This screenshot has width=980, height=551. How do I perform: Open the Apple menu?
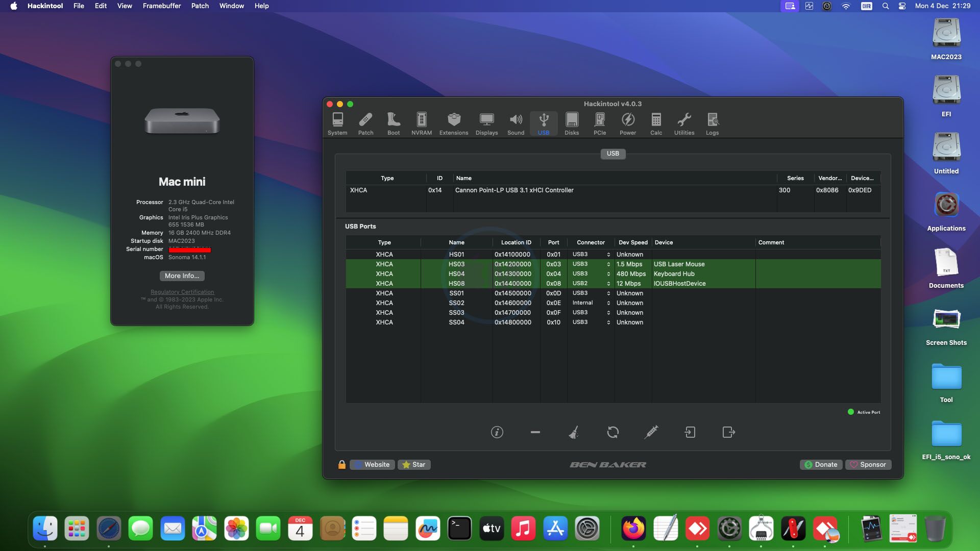(x=14, y=6)
